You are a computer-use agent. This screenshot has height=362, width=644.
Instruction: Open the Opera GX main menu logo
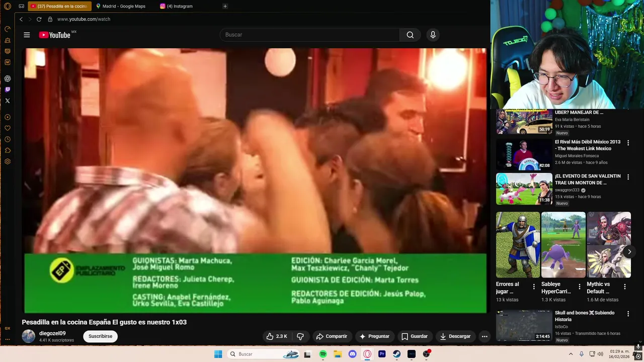point(8,6)
